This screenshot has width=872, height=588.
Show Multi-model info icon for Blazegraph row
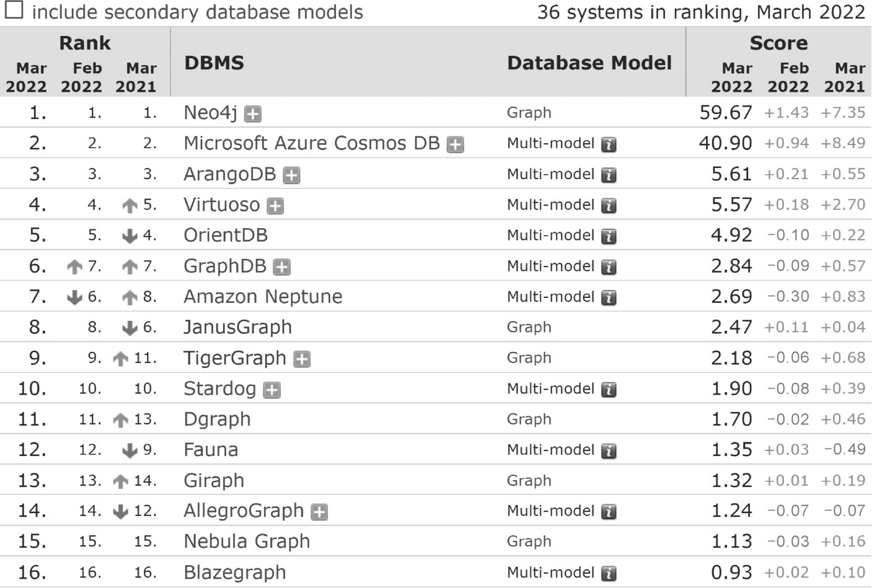tap(609, 573)
